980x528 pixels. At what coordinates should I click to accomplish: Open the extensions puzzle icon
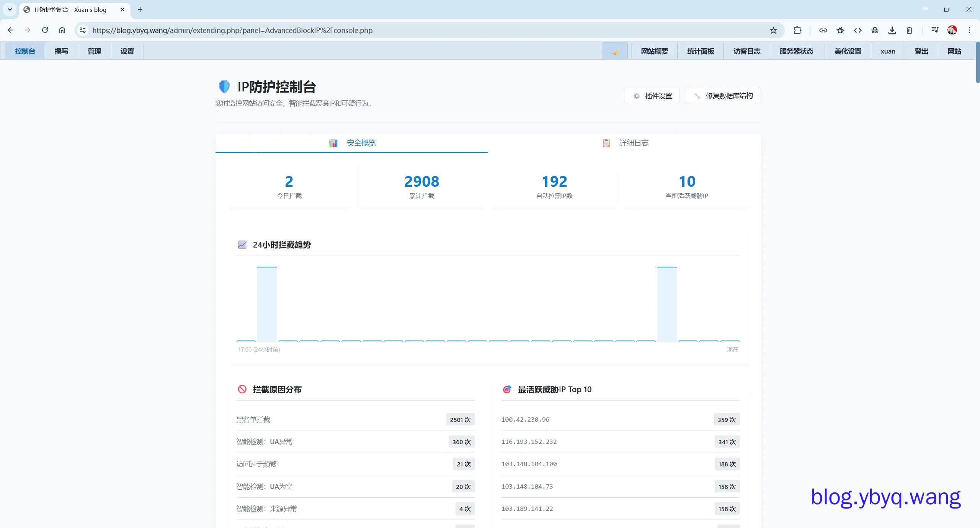[x=797, y=30]
